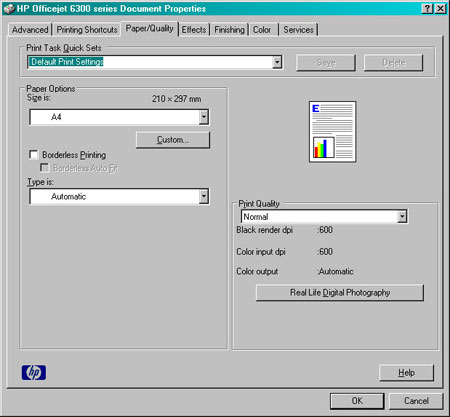Image resolution: width=450 pixels, height=417 pixels.
Task: Click the printer icon in title bar
Action: click(x=9, y=8)
